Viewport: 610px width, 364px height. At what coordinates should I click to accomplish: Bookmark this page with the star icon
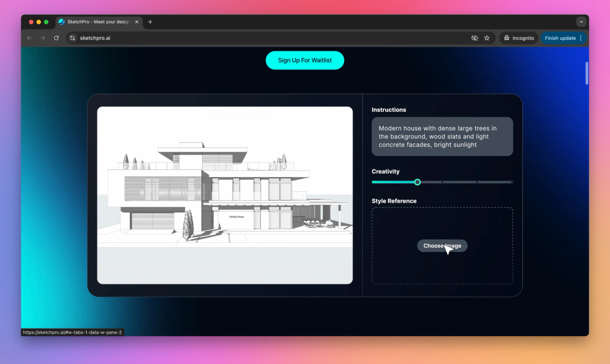click(x=487, y=38)
